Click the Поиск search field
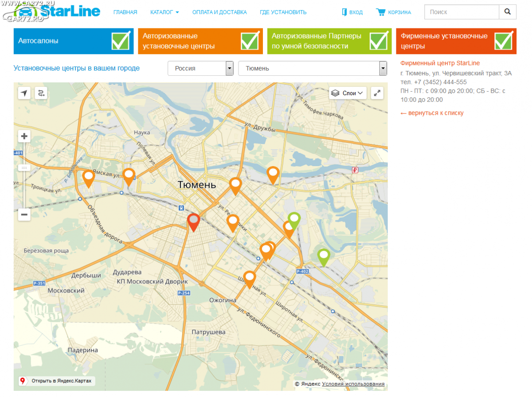Image resolution: width=532 pixels, height=397 pixels. 462,12
